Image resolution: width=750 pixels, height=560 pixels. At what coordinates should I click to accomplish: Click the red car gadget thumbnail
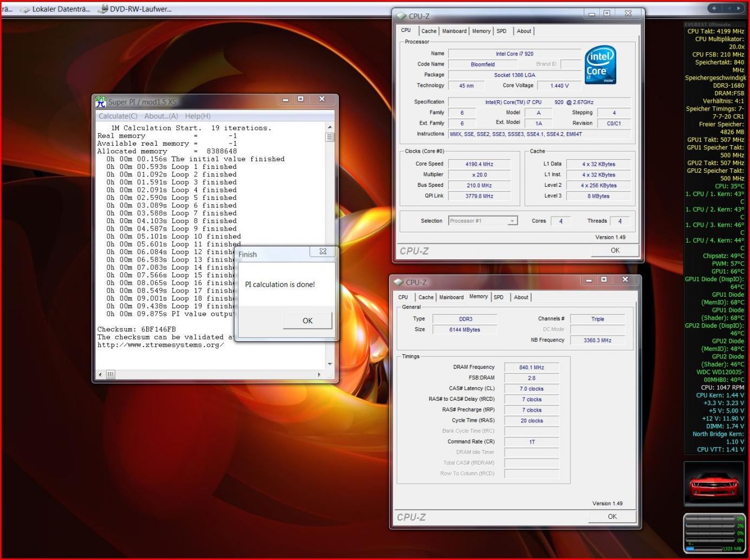[713, 484]
